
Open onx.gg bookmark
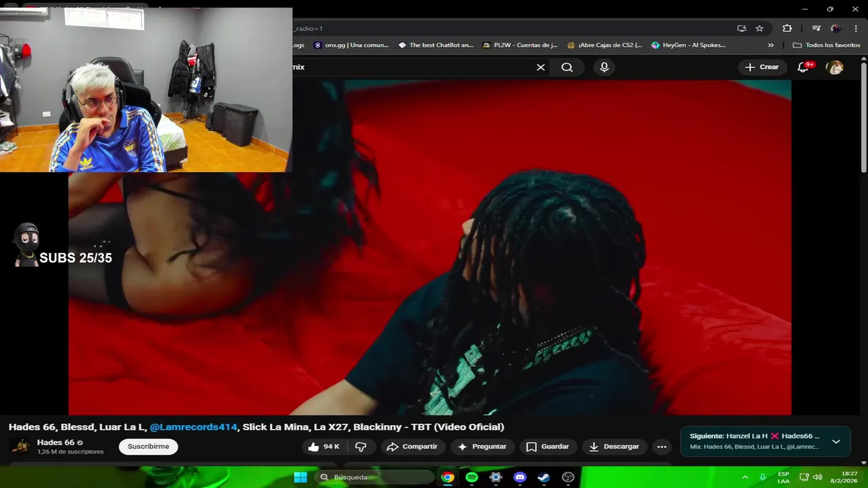(351, 45)
